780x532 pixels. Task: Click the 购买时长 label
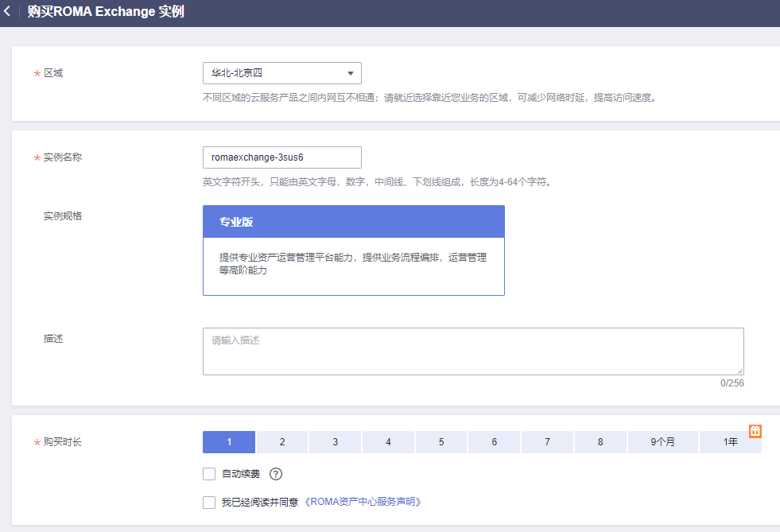(63, 442)
